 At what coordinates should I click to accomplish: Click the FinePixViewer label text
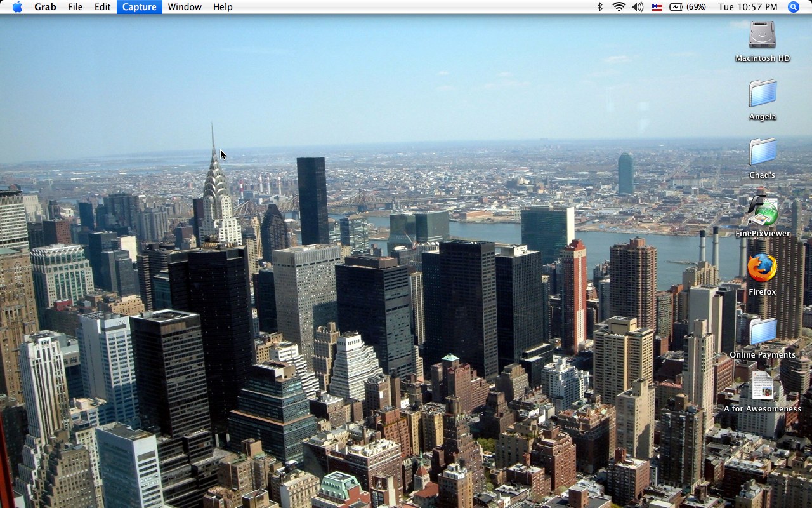763,234
